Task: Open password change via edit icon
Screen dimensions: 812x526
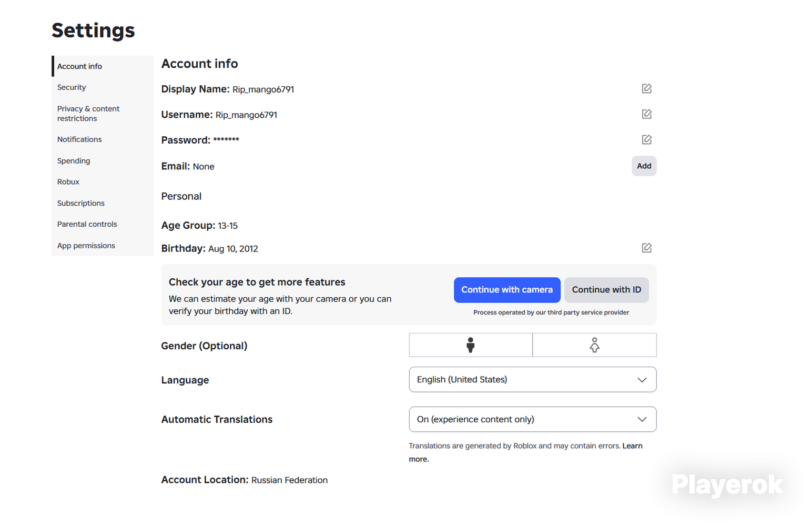Action: click(x=646, y=139)
